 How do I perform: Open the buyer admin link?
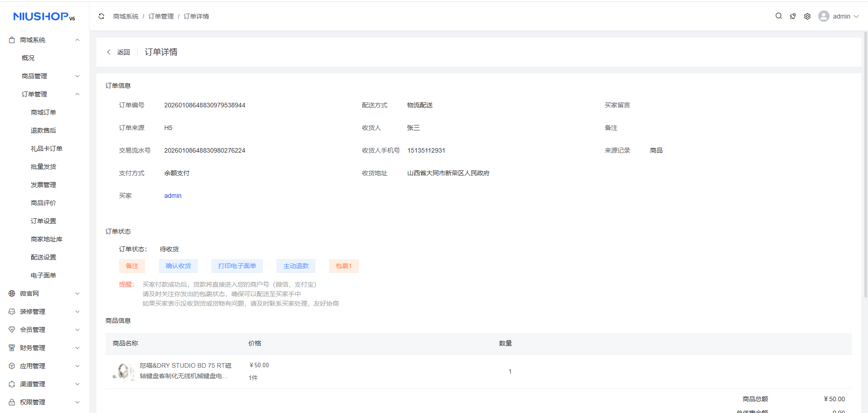click(172, 196)
